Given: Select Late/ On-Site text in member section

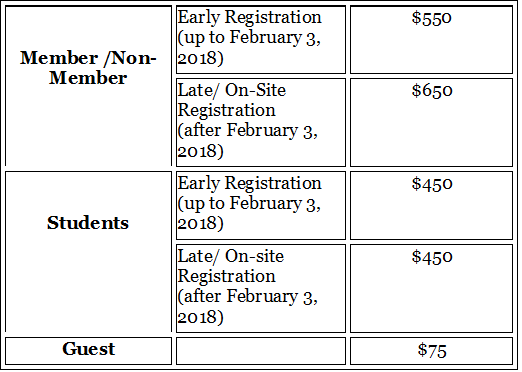Looking at the screenshot, I should tap(232, 90).
